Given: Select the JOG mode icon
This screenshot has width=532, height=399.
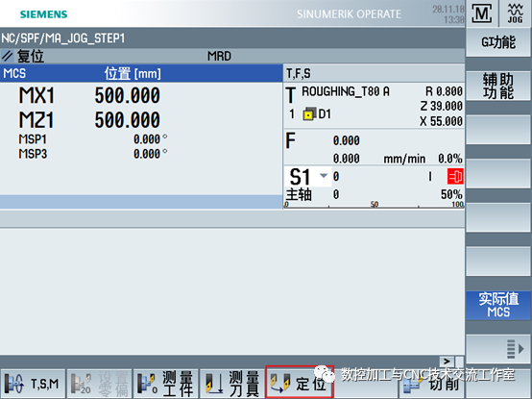Looking at the screenshot, I should pos(515,13).
